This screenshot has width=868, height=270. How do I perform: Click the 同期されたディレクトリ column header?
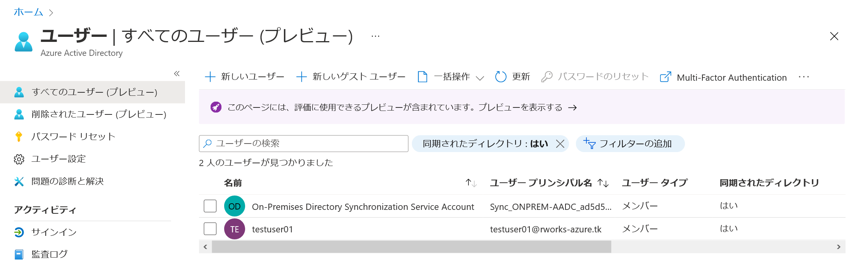coord(769,183)
